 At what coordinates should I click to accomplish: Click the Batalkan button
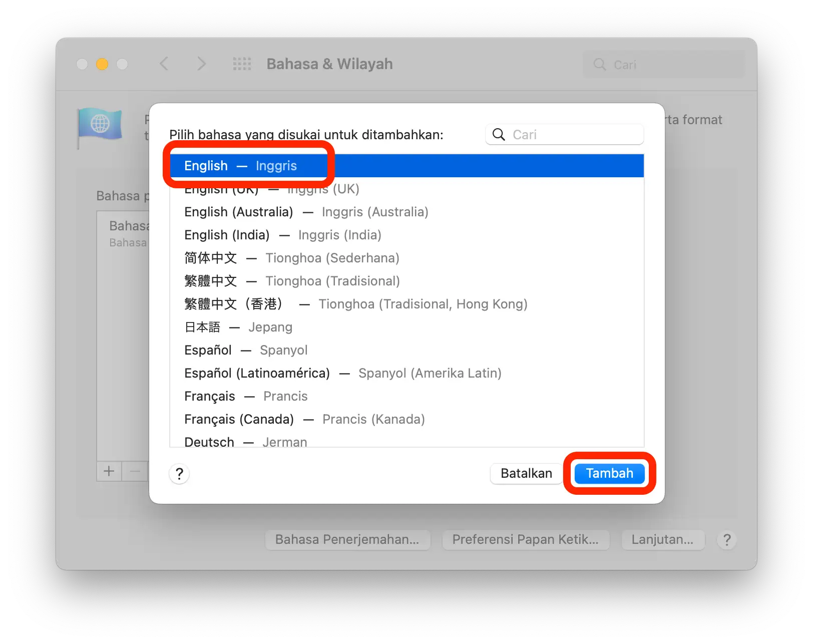(x=526, y=473)
